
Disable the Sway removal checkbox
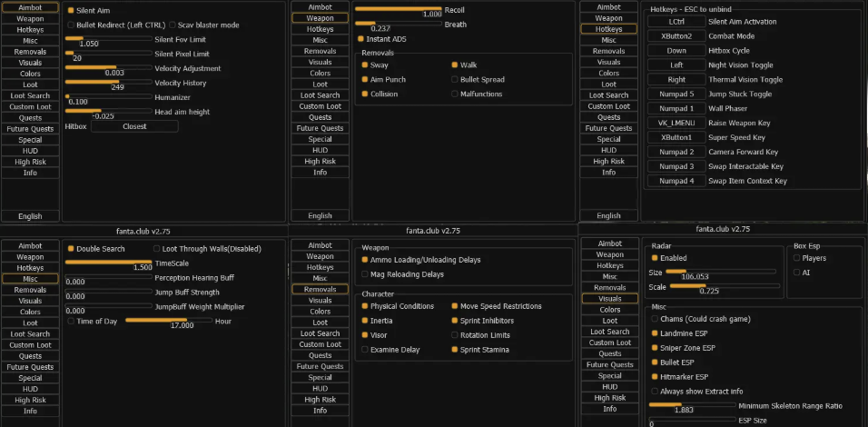(x=365, y=65)
